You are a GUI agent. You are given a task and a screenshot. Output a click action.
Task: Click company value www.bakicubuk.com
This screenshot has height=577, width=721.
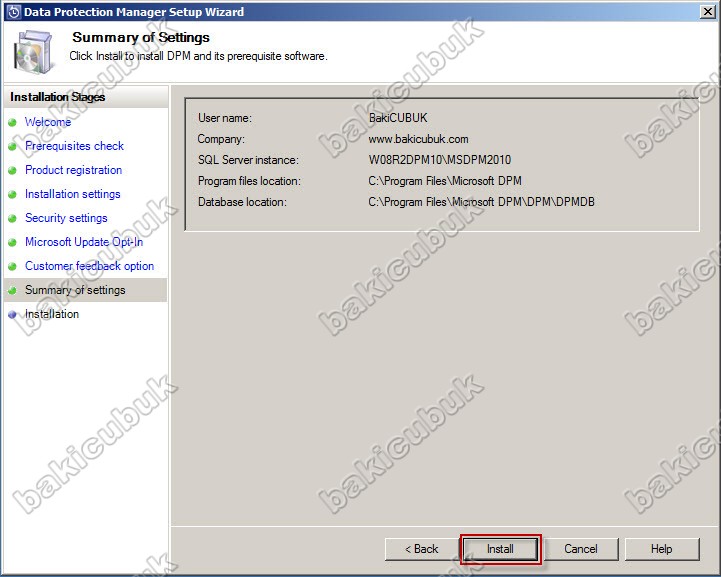[x=418, y=139]
